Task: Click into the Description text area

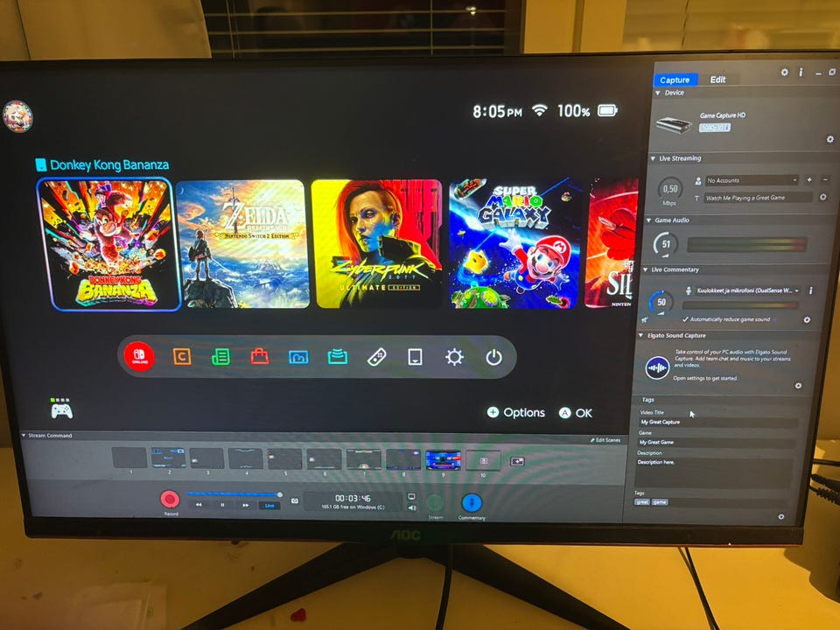Action: click(712, 472)
